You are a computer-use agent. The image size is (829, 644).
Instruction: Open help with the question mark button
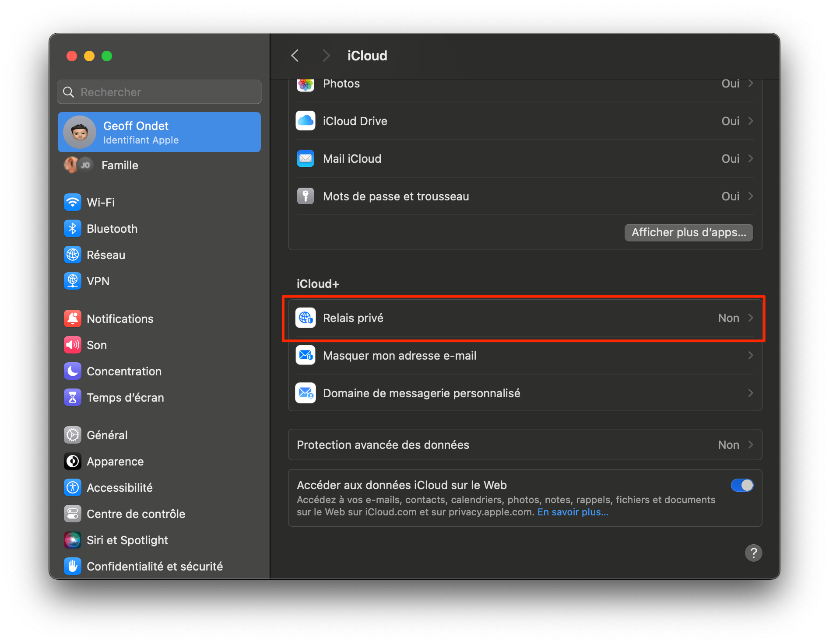pyautogui.click(x=753, y=553)
